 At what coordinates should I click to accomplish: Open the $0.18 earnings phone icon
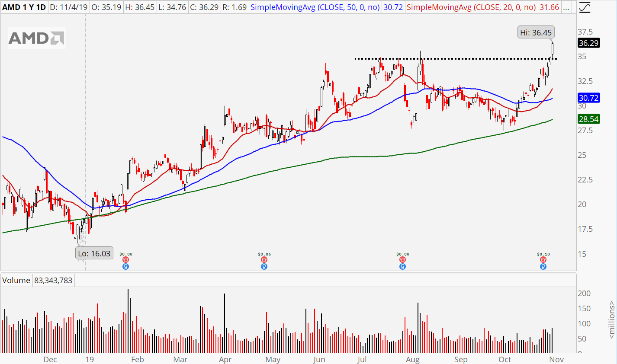point(543,260)
